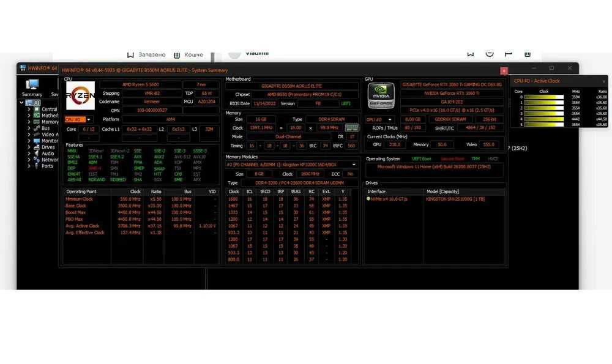Expand the Audio node
The width and height of the screenshot is (612, 364).
click(29, 154)
